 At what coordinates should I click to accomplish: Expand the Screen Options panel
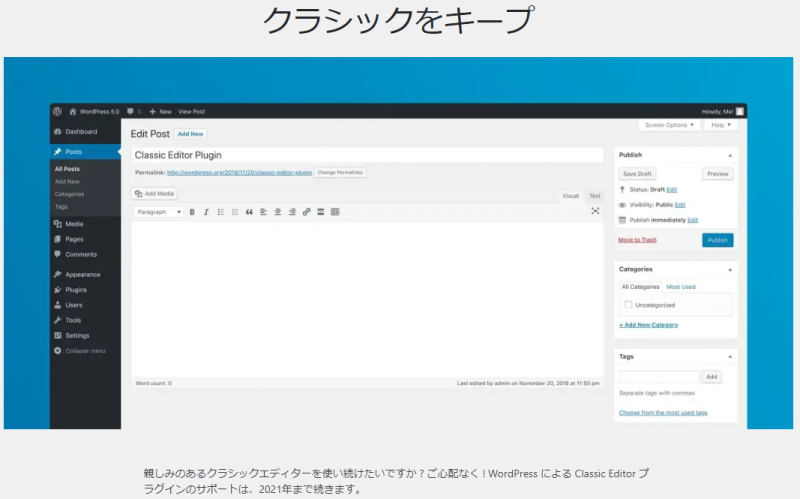[x=669, y=125]
